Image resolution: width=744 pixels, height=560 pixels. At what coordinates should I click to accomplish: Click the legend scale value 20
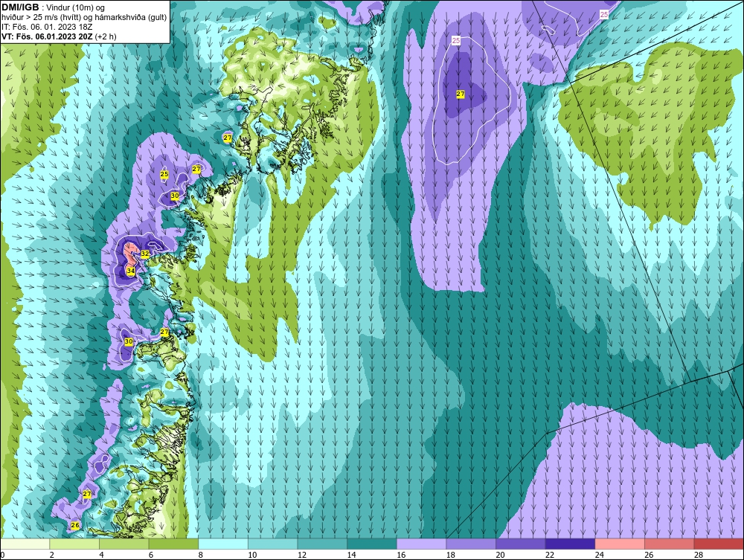point(500,555)
